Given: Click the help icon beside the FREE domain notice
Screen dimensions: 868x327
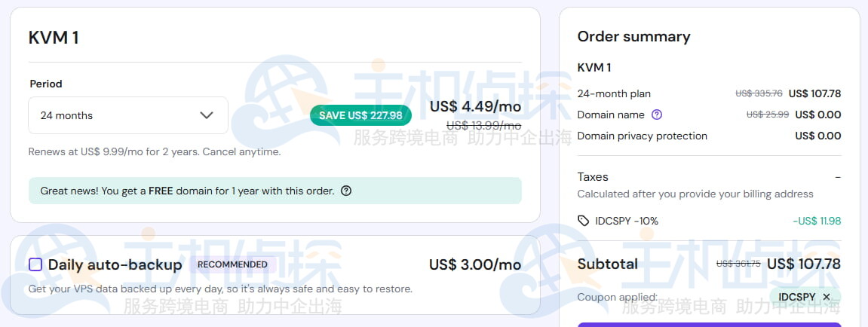Looking at the screenshot, I should [346, 191].
